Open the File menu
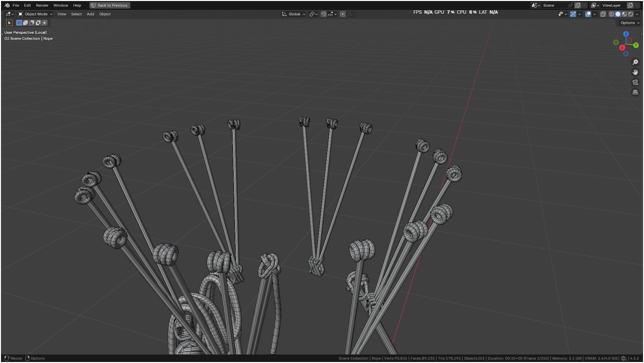This screenshot has width=644, height=363. (x=16, y=5)
